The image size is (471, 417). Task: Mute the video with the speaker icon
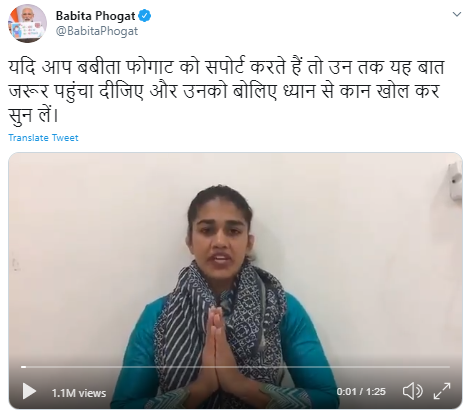pyautogui.click(x=412, y=391)
